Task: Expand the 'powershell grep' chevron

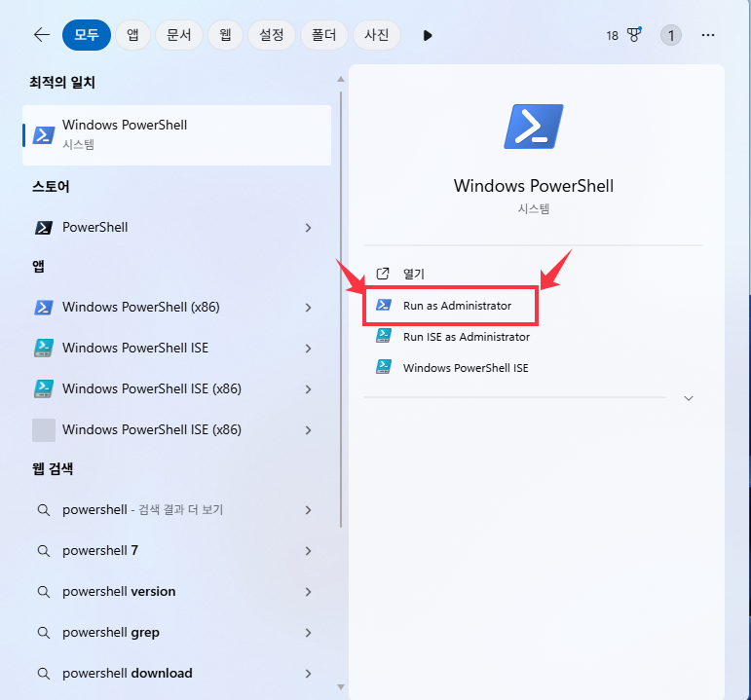Action: coord(309,633)
